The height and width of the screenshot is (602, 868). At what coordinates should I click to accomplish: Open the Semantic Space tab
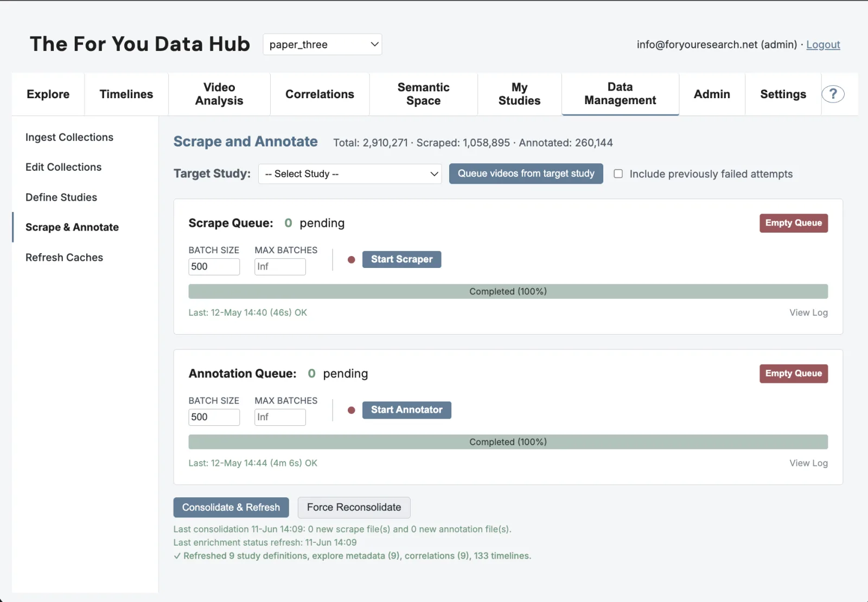pyautogui.click(x=424, y=94)
